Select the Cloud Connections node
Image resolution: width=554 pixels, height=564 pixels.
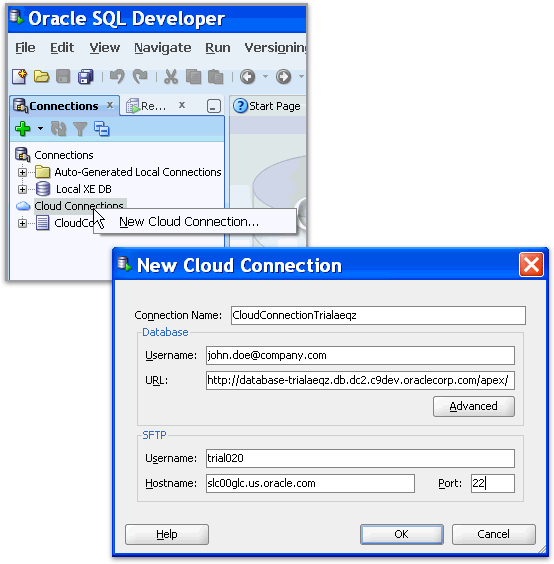click(x=79, y=206)
